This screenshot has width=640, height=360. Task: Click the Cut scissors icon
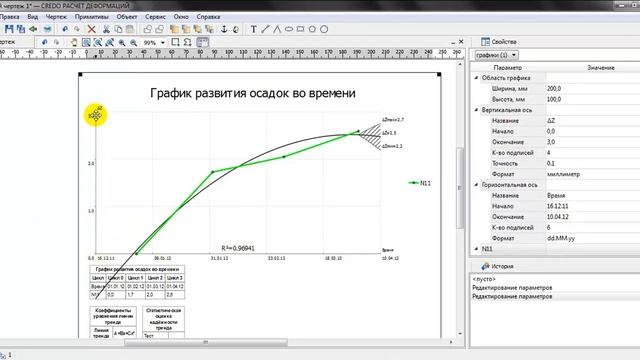106,29
